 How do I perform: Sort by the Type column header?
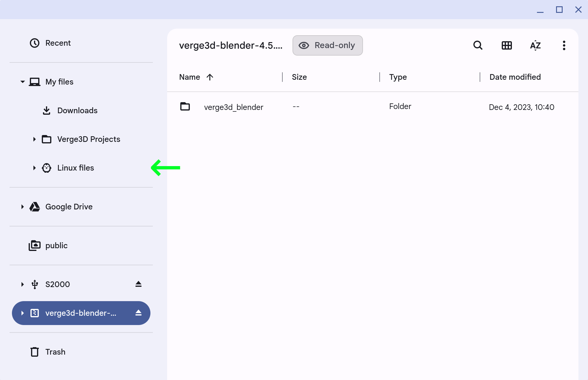pos(398,77)
